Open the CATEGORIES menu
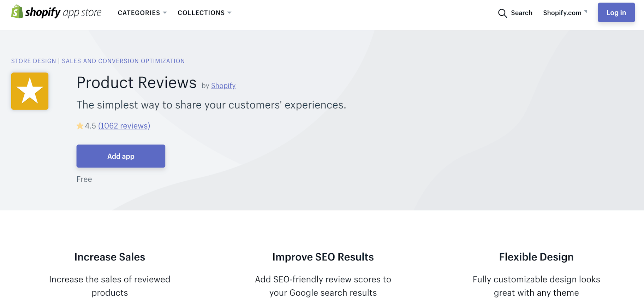The width and height of the screenshot is (644, 306). tap(139, 13)
